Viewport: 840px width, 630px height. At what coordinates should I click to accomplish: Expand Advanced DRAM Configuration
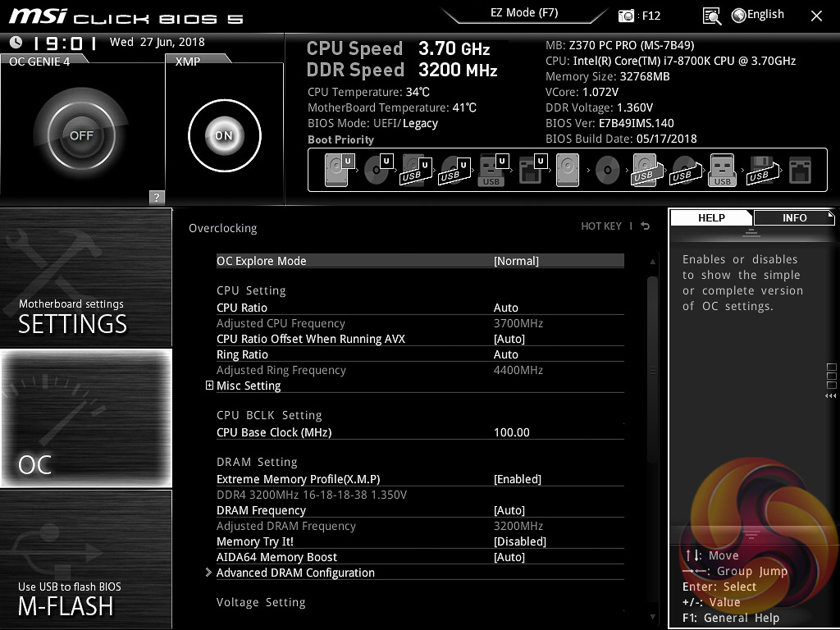coord(295,573)
